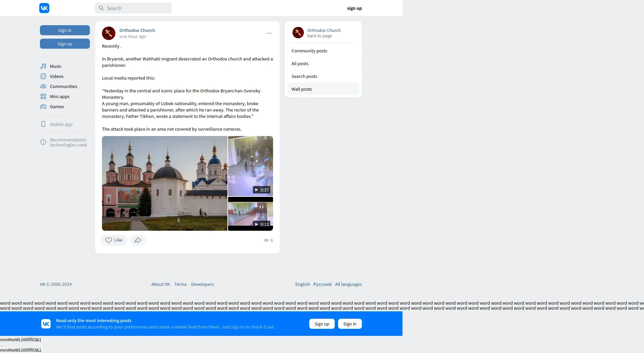Open the Orthodox Church avatar on the post
The width and height of the screenshot is (644, 353).
pyautogui.click(x=109, y=33)
